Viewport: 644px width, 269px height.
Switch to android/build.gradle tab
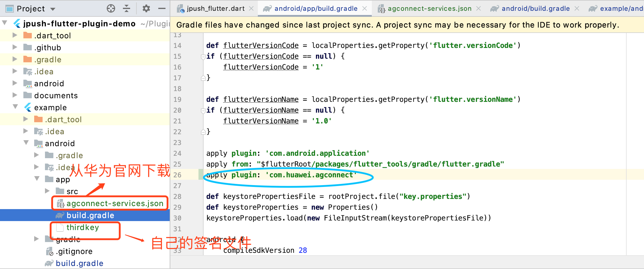pyautogui.click(x=536, y=9)
